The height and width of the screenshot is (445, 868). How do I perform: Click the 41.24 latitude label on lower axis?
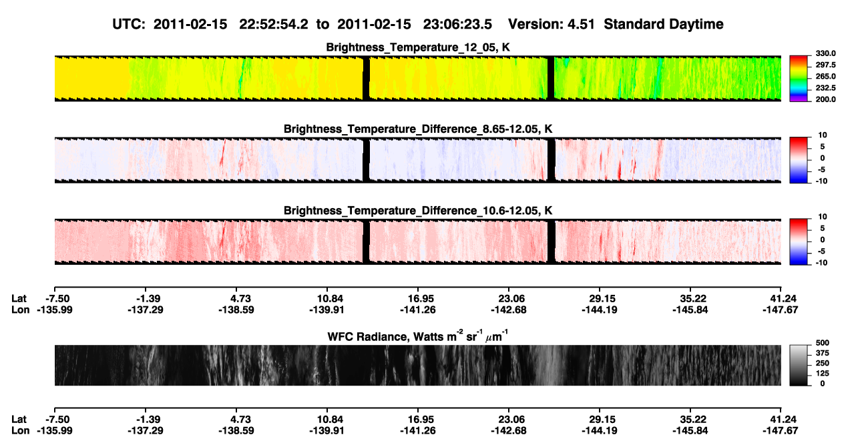pos(782,419)
